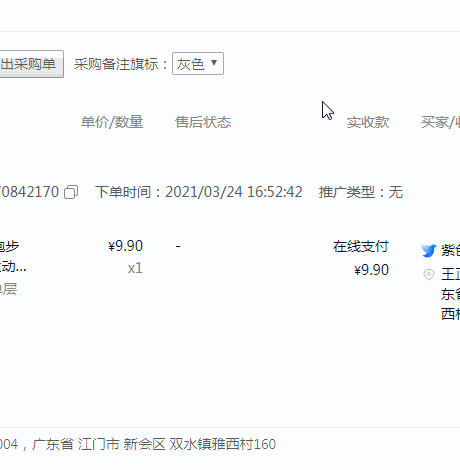Viewport: 460px width, 470px height.
Task: Click the buyer nickname next to bird icon
Action: coord(451,250)
